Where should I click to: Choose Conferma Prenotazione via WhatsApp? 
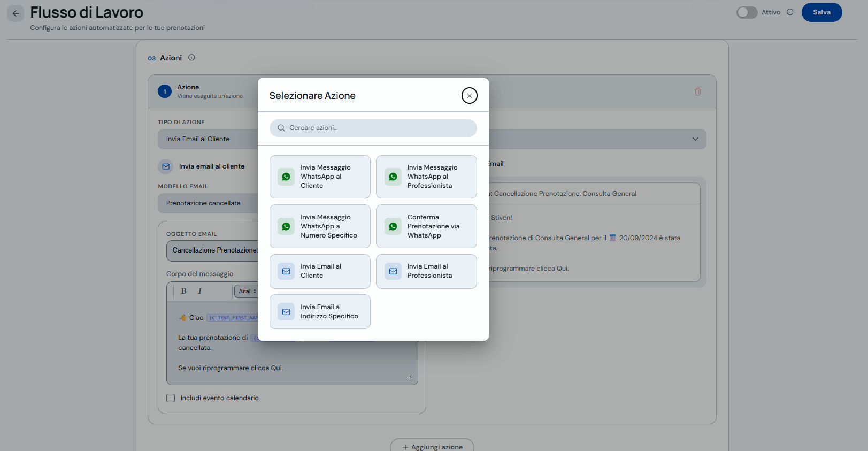(426, 226)
